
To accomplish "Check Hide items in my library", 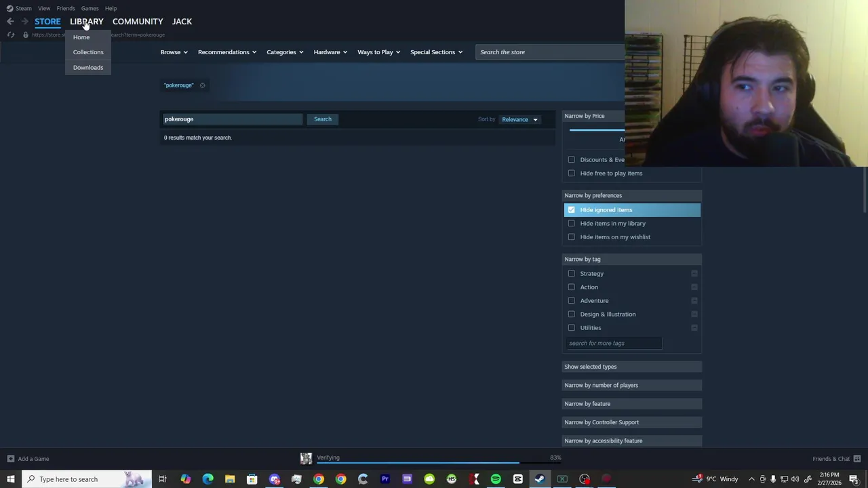I will point(572,224).
